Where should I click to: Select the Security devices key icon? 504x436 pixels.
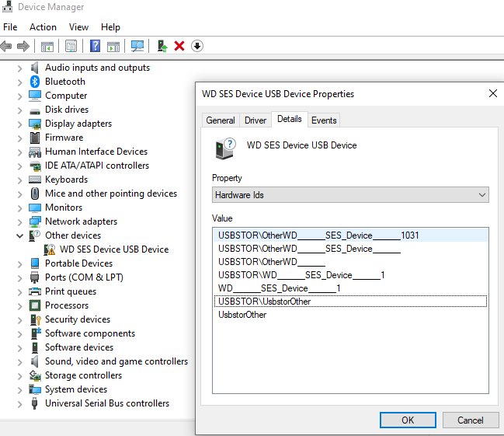36,319
